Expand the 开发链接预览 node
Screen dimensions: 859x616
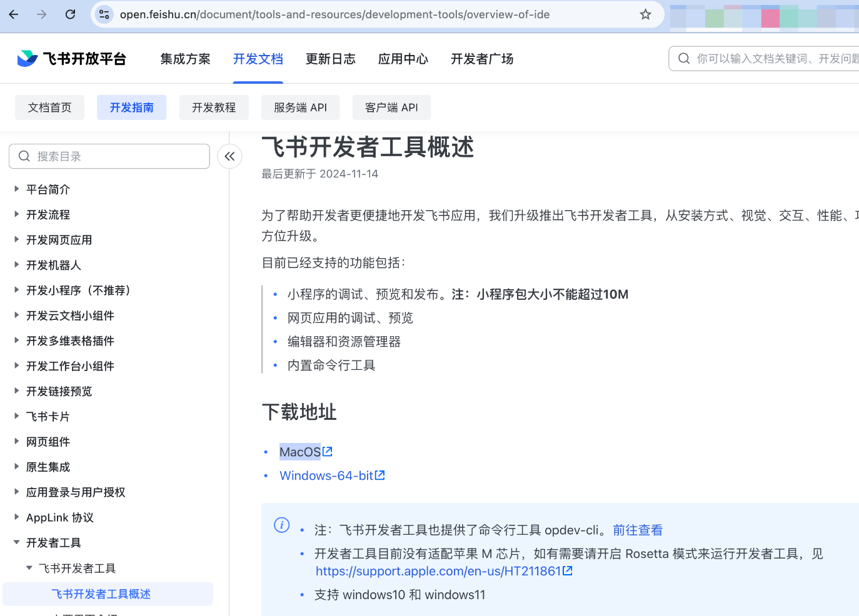pos(17,391)
